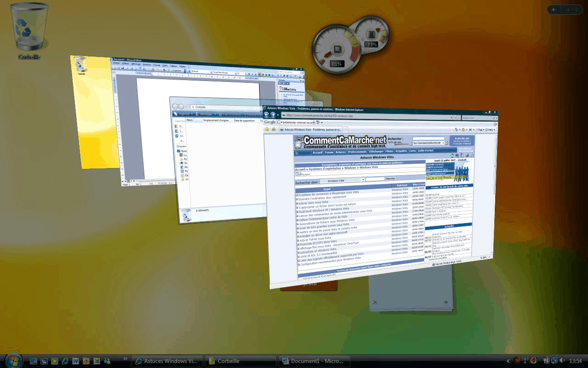This screenshot has height=368, width=588.
Task: Open the Insertion menu in Word
Action: click(x=147, y=64)
